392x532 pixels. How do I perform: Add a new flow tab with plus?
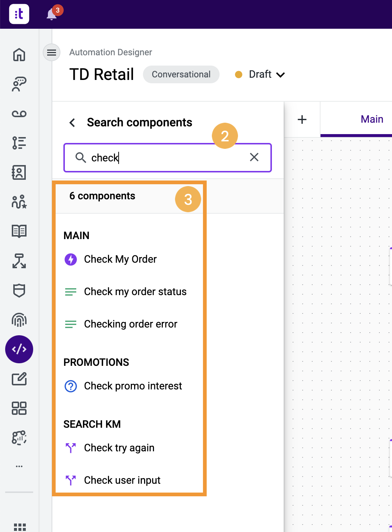tap(302, 119)
